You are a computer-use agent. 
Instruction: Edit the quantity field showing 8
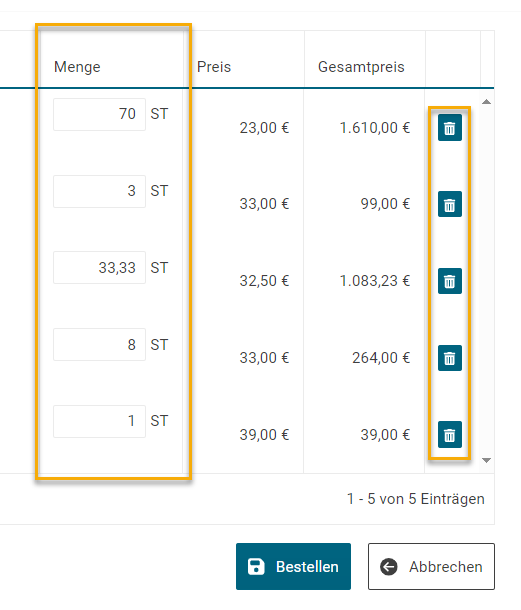99,345
